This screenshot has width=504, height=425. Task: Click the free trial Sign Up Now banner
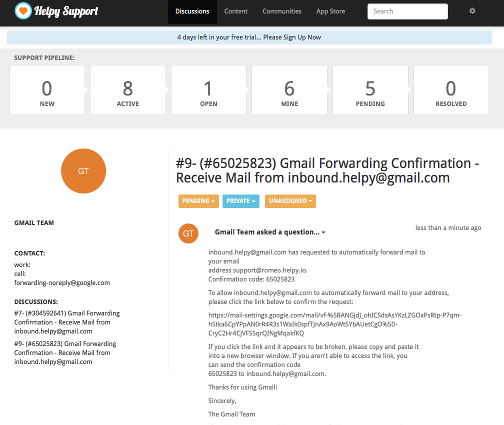tap(249, 37)
